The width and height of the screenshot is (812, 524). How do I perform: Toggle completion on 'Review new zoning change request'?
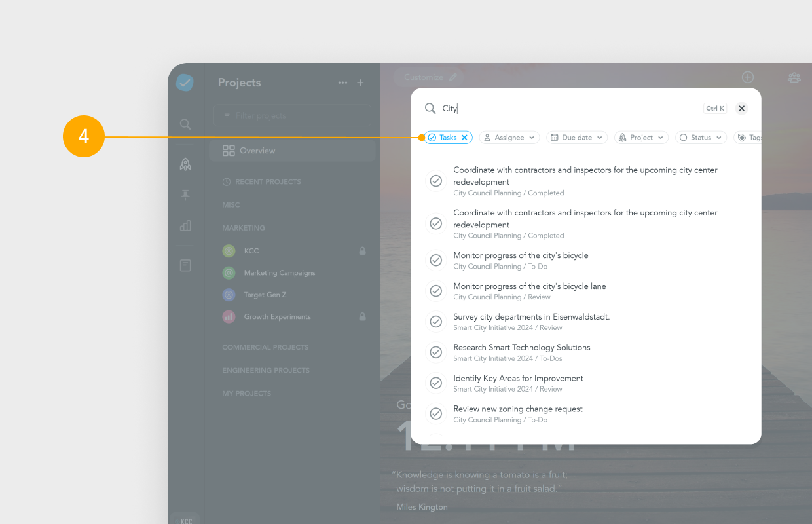click(x=436, y=413)
